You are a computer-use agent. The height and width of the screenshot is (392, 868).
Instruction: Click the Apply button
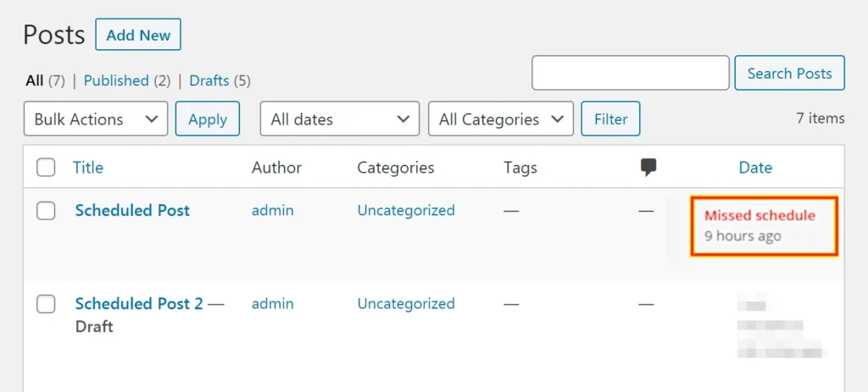[x=208, y=119]
